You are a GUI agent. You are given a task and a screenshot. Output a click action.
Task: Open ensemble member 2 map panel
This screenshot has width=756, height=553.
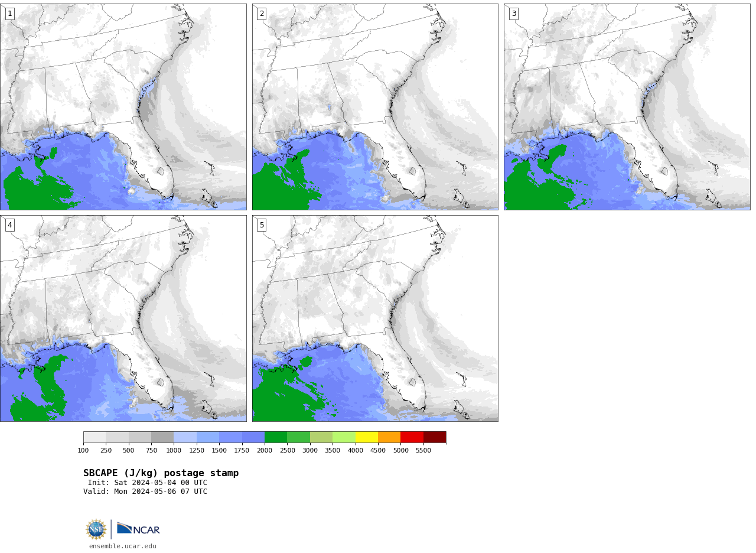[x=375, y=107]
